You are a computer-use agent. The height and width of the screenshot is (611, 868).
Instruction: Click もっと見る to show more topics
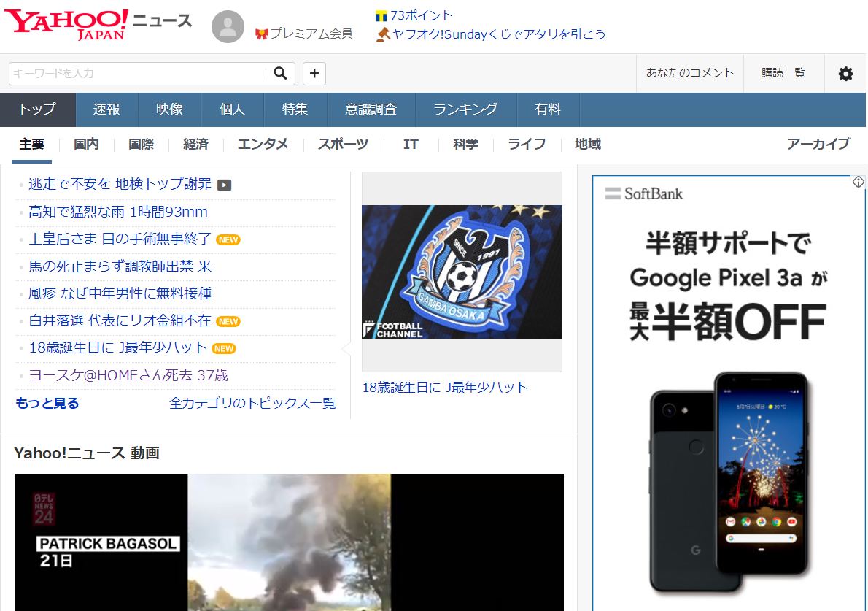47,403
